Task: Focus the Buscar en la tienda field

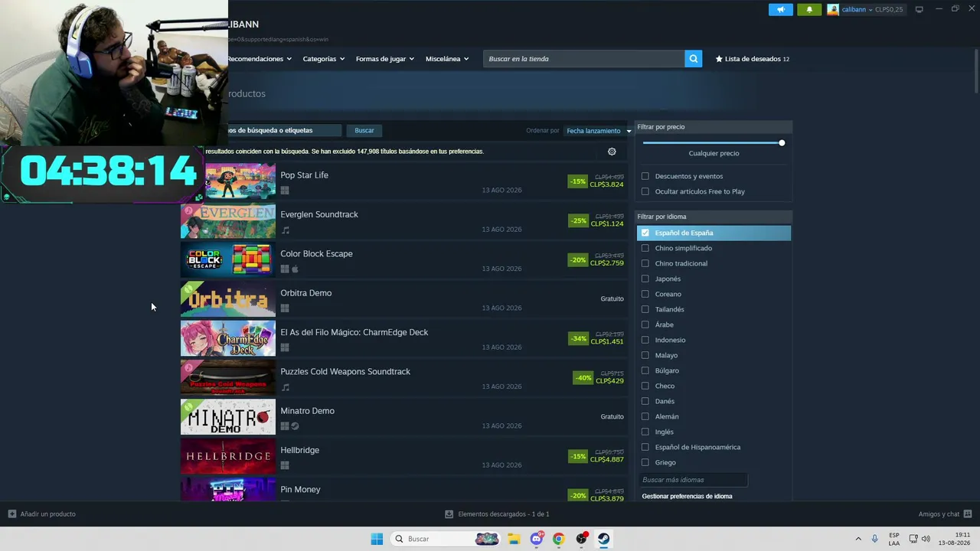Action: click(583, 59)
